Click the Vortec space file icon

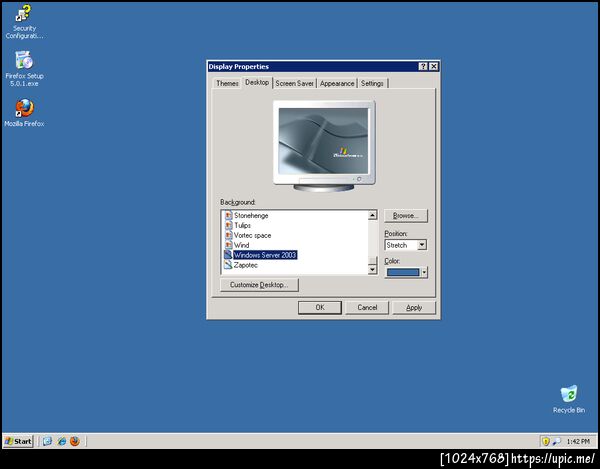[x=228, y=235]
